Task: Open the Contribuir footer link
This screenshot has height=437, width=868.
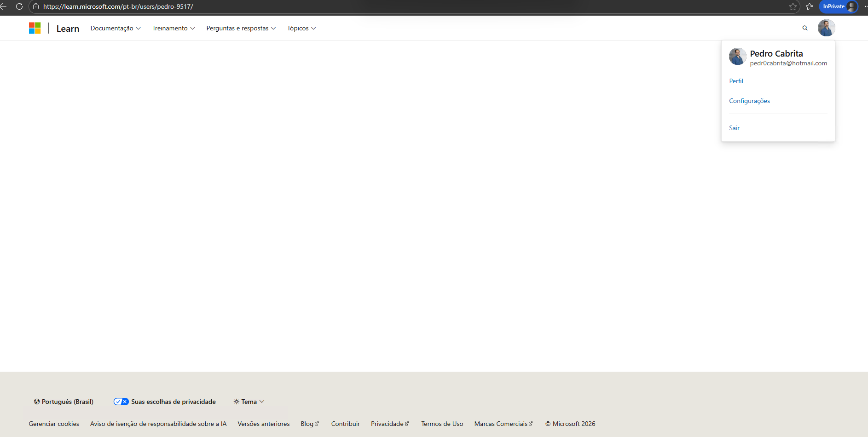Action: pyautogui.click(x=346, y=424)
